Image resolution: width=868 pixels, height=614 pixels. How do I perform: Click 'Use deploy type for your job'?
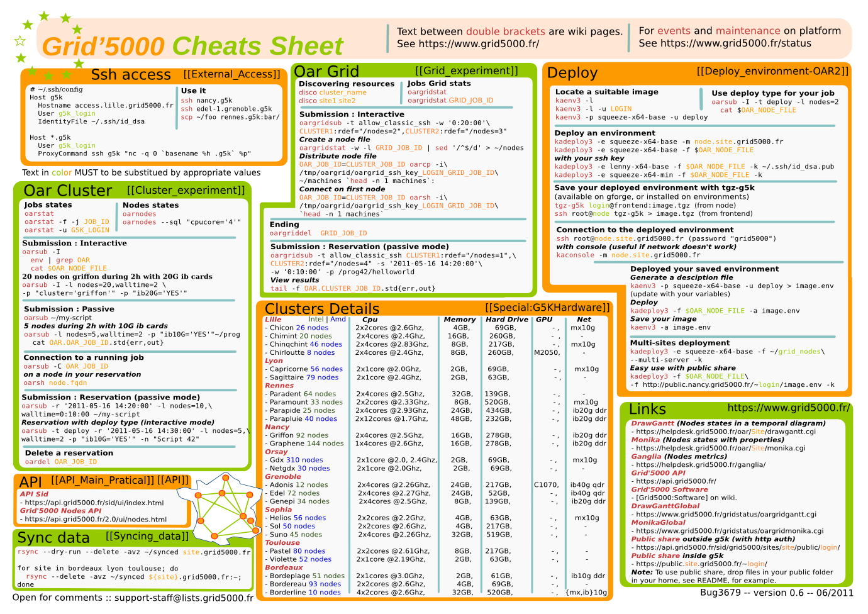coord(773,93)
